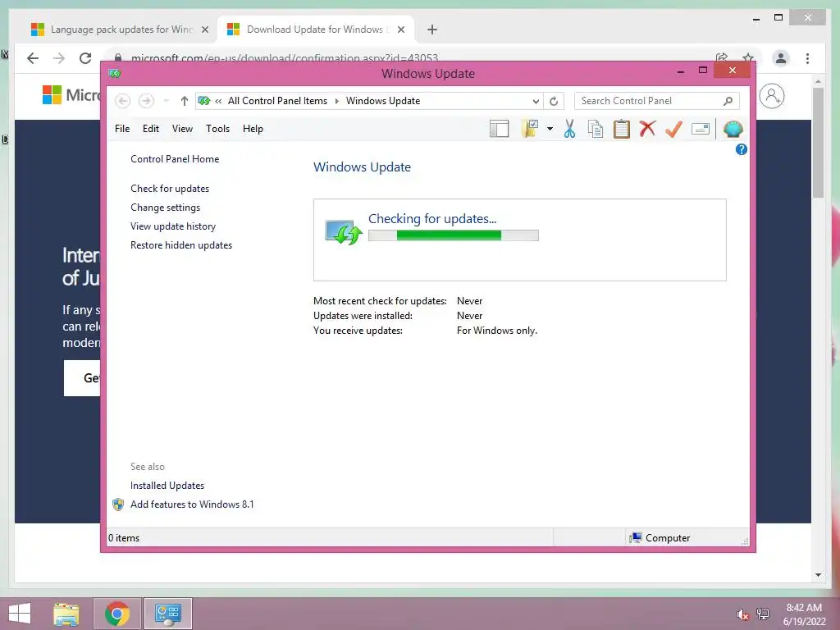Click the breadcrumb arrow after All Control Panel Items
840x630 pixels.
[337, 101]
